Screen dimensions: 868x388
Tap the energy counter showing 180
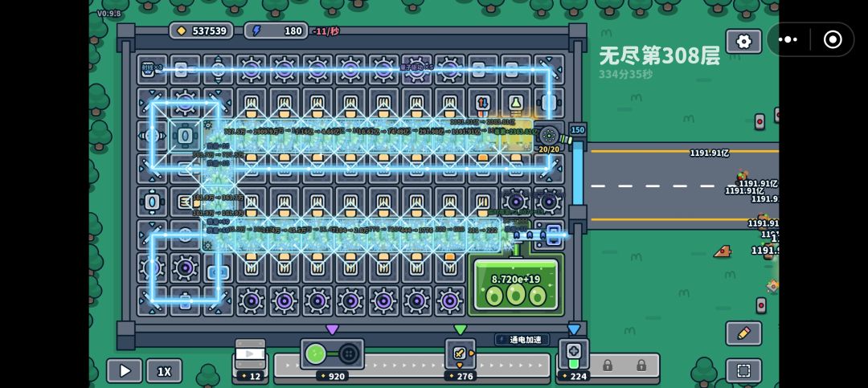tap(276, 31)
